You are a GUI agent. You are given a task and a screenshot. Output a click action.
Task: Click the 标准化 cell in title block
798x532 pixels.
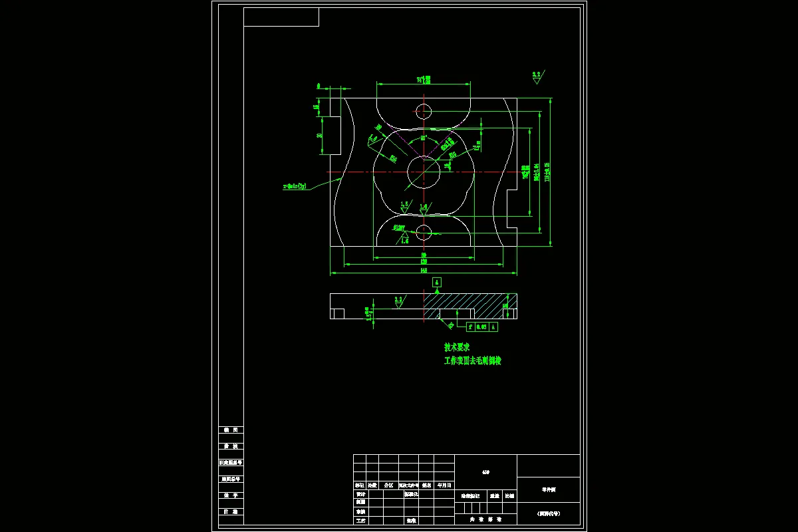[411, 494]
